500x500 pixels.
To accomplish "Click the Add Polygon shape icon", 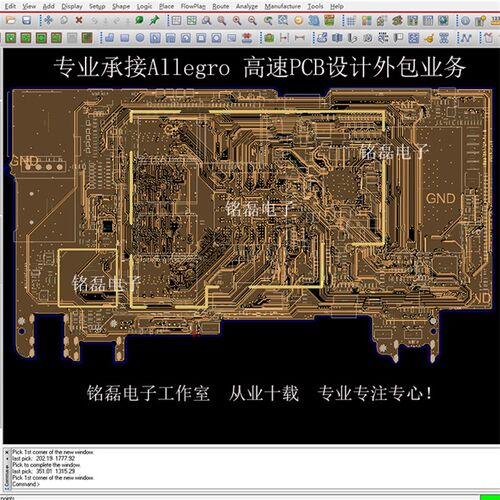I will [x=109, y=38].
